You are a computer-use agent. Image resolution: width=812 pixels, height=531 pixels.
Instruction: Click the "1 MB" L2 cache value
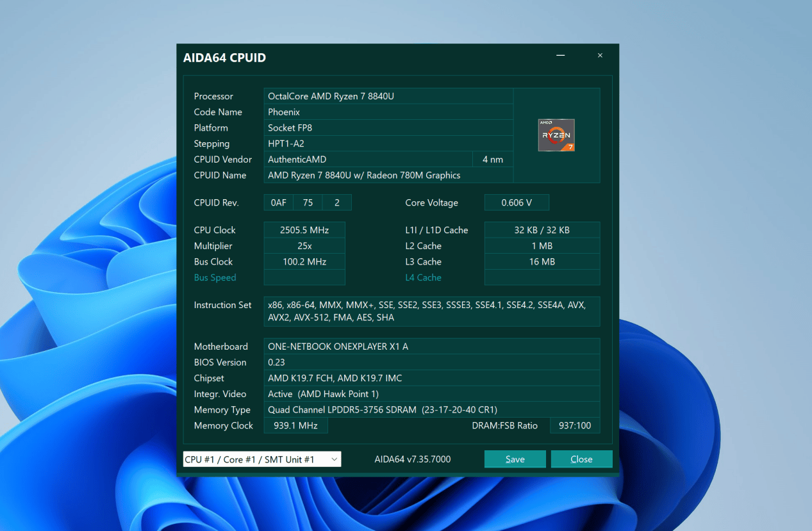(542, 246)
